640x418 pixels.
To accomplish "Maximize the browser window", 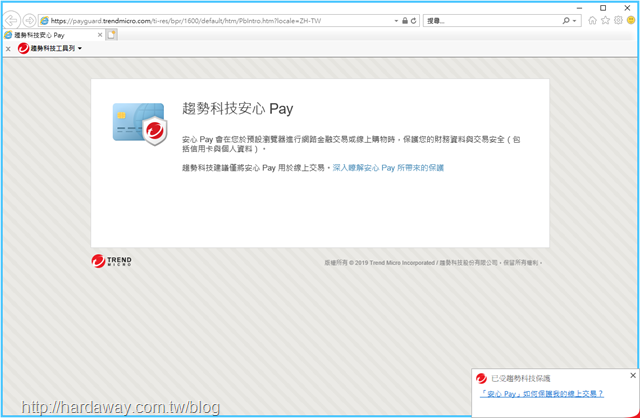I will tap(603, 8).
